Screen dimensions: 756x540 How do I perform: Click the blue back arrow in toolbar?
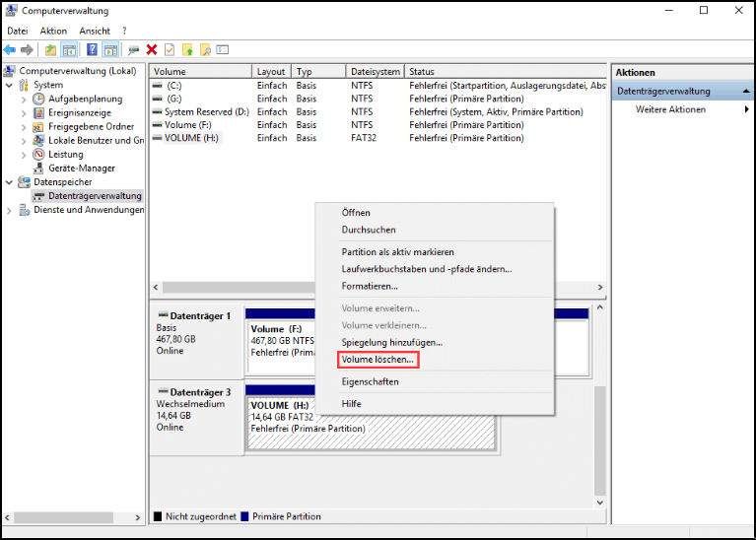click(x=10, y=49)
